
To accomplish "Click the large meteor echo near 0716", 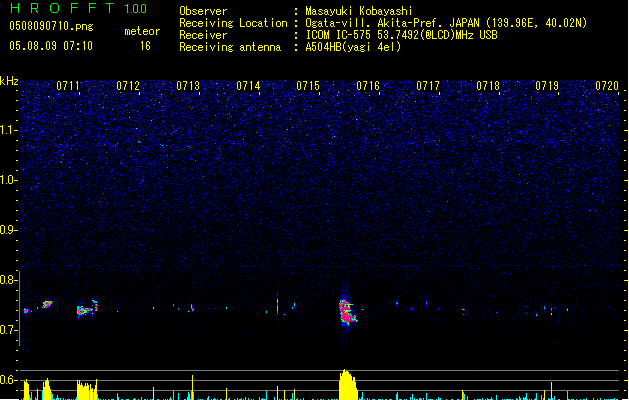I will [347, 312].
